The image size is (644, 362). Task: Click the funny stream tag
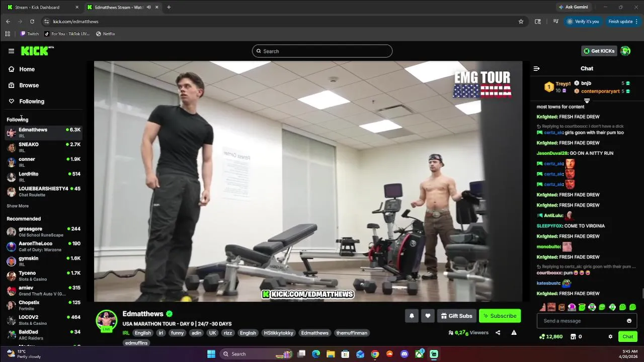(x=177, y=333)
